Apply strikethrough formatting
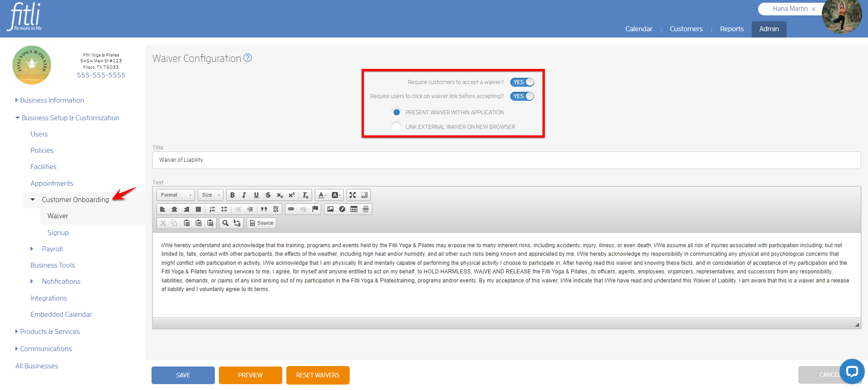The image size is (868, 390). [268, 195]
